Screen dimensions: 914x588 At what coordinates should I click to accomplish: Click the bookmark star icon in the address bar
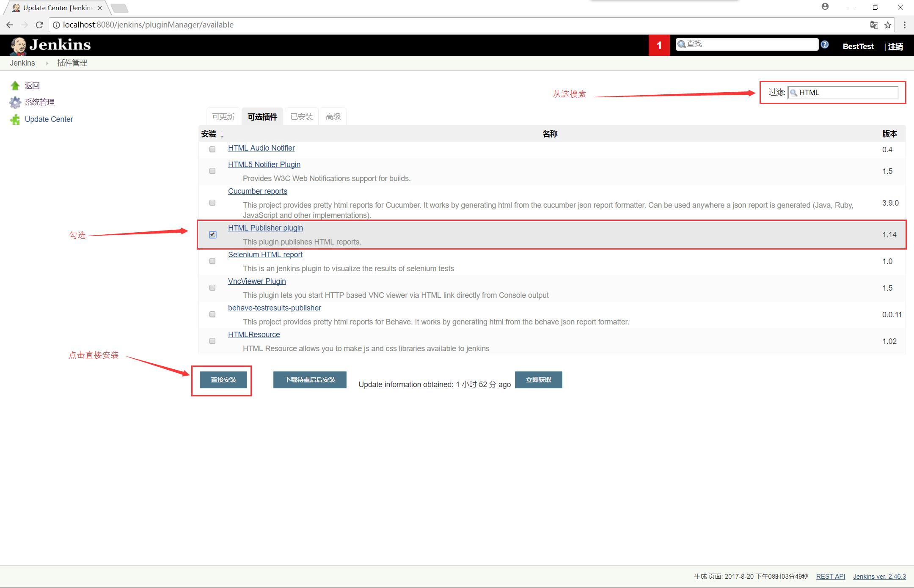[888, 25]
